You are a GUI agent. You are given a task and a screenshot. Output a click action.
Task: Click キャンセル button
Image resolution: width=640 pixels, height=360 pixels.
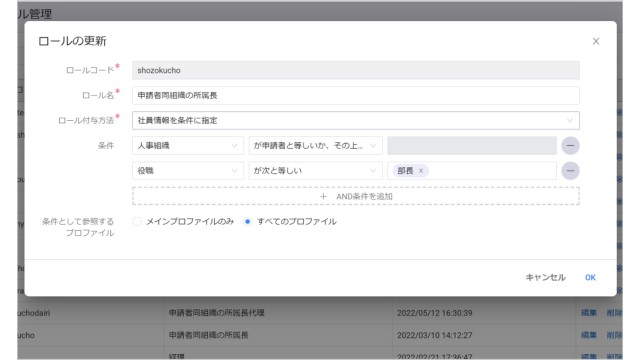click(545, 278)
